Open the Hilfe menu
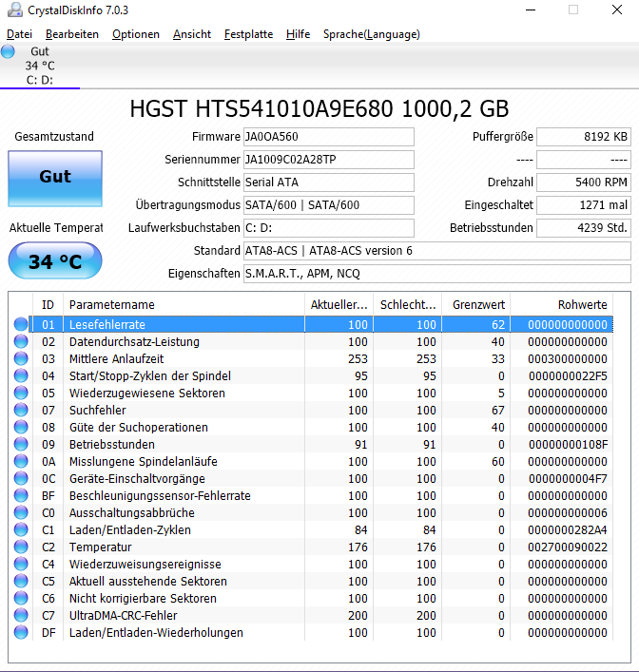The width and height of the screenshot is (639, 672). [x=298, y=34]
